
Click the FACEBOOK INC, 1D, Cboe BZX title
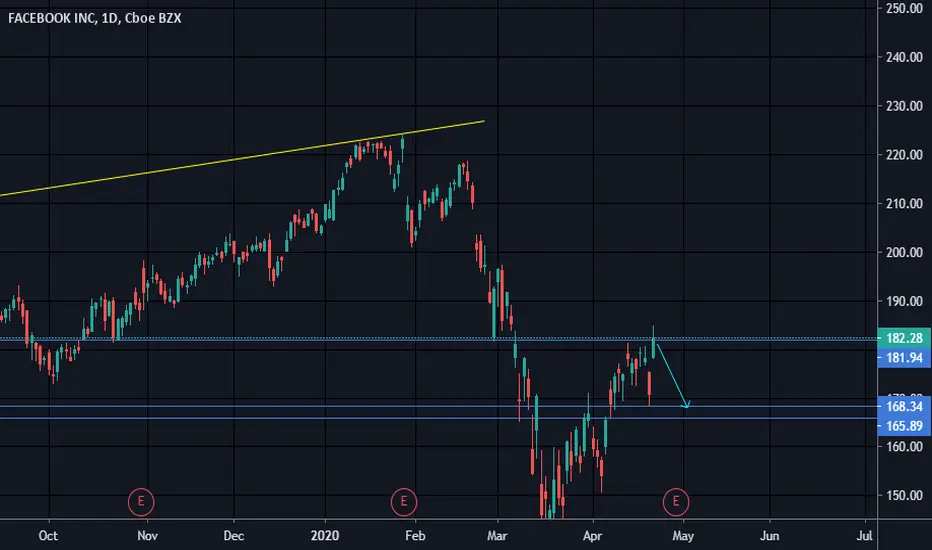pyautogui.click(x=95, y=18)
